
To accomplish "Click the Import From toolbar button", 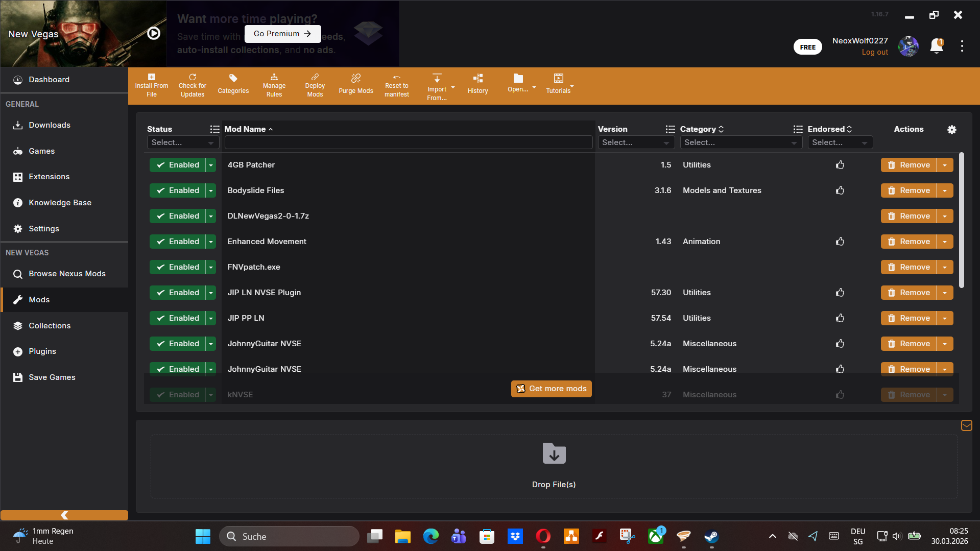I will pyautogui.click(x=437, y=87).
